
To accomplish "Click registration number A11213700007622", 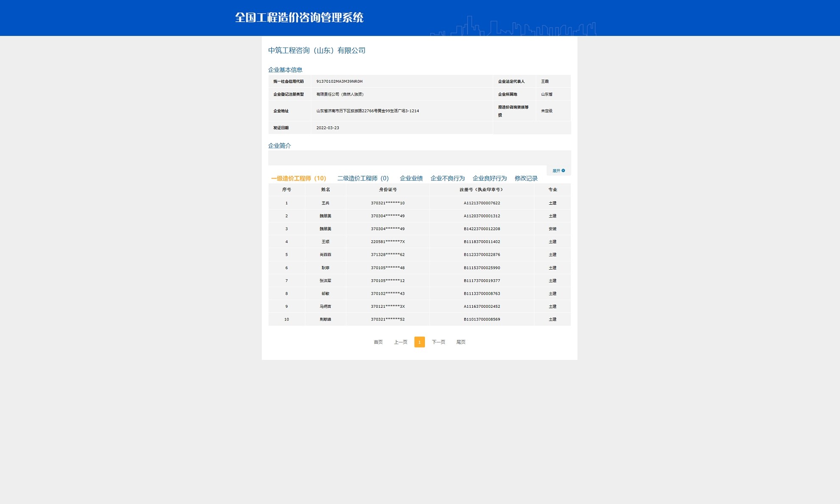I will pyautogui.click(x=482, y=203).
